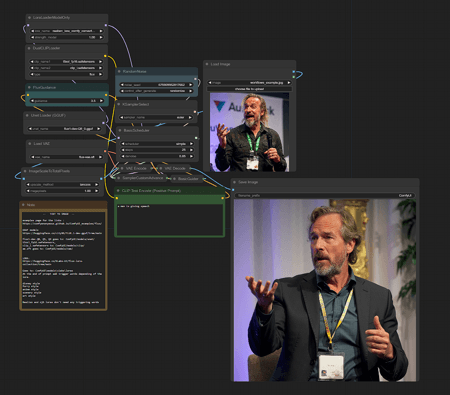Collapse the Load Image node title dot
This screenshot has height=395, width=450.
click(x=207, y=64)
